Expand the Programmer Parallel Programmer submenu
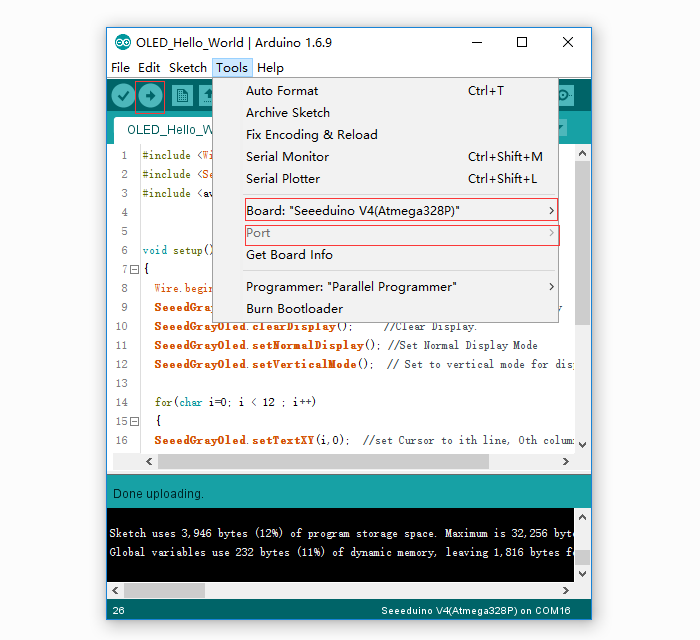This screenshot has width=700, height=640. click(x=400, y=287)
